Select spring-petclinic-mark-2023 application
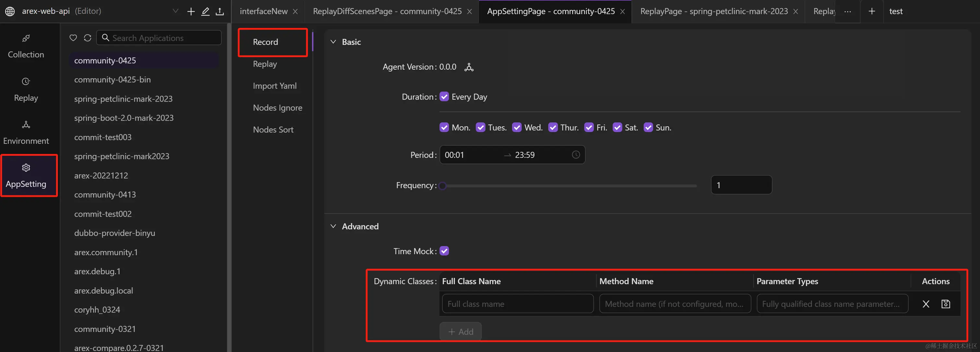 (x=123, y=99)
